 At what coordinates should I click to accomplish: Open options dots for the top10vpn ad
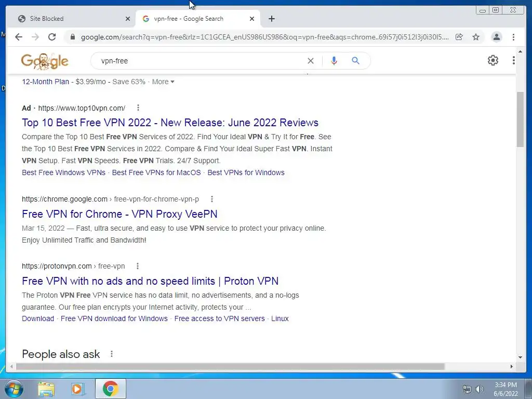click(x=138, y=108)
